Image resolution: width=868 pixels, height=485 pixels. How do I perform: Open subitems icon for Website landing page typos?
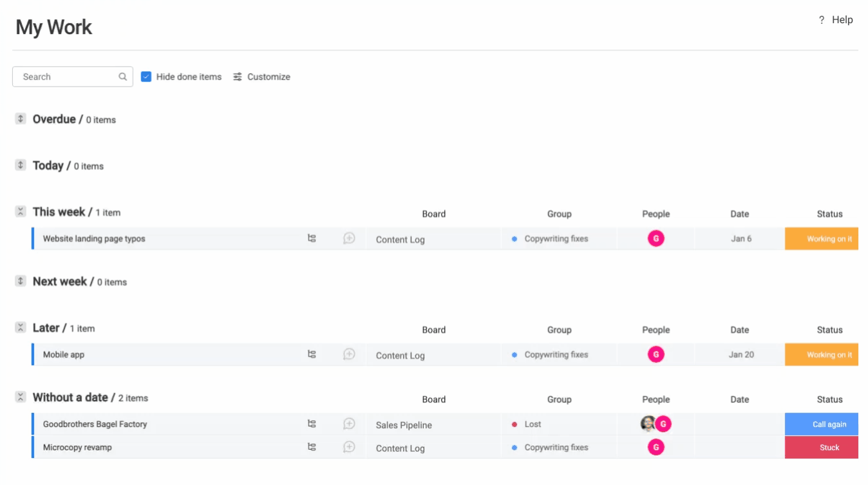[x=312, y=238]
